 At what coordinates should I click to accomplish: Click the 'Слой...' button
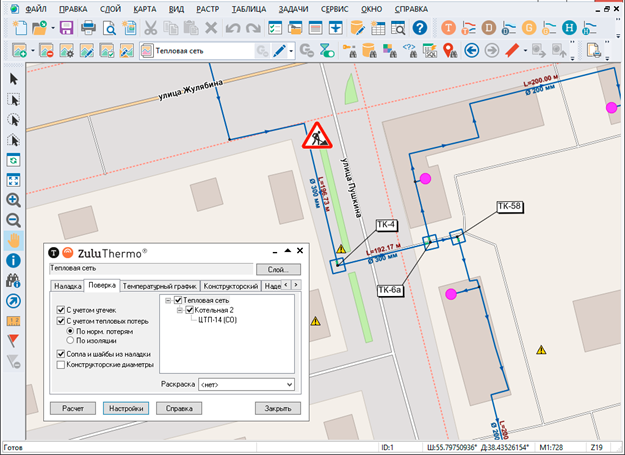(x=278, y=270)
